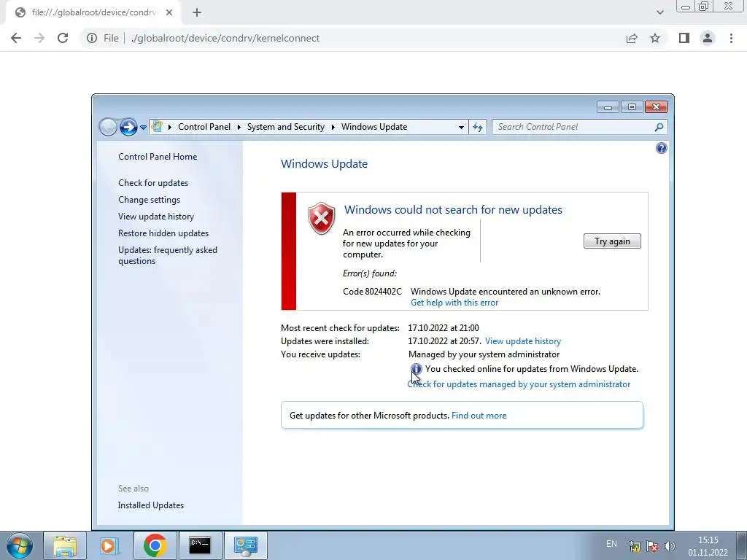Select the file://./globalroot browser tab
This screenshot has height=560, width=747.
tap(94, 12)
